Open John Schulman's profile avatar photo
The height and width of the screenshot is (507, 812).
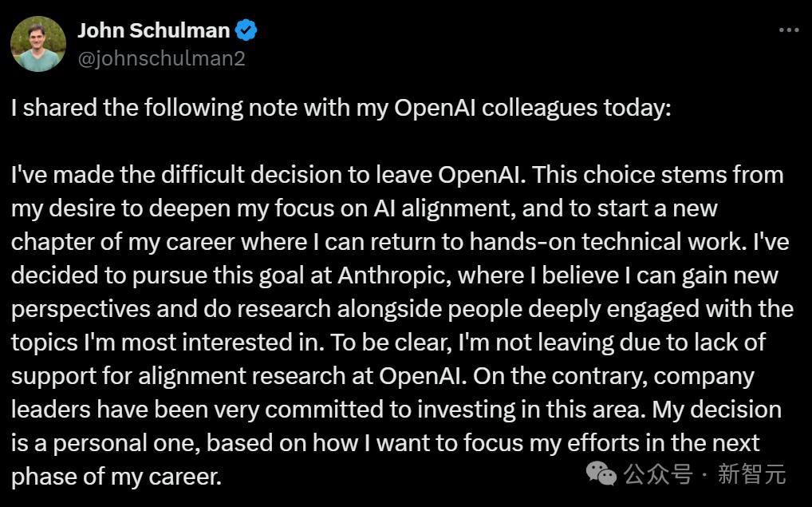(x=38, y=44)
